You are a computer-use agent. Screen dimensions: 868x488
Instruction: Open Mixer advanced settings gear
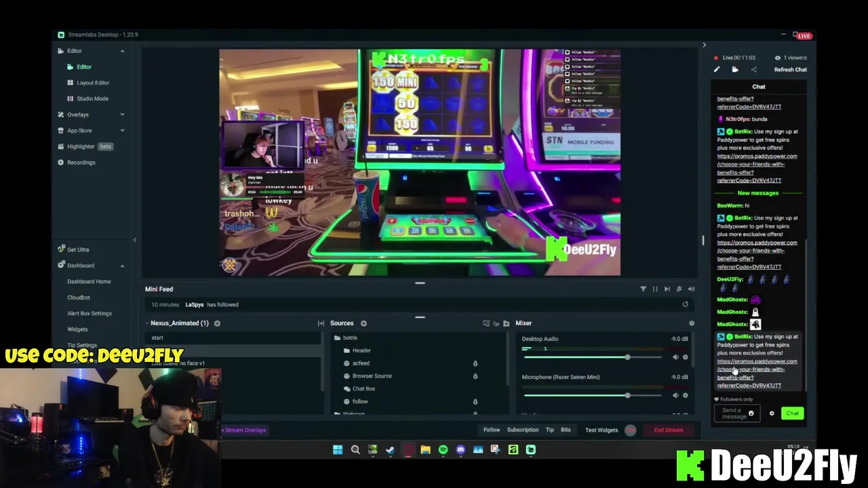tap(691, 323)
